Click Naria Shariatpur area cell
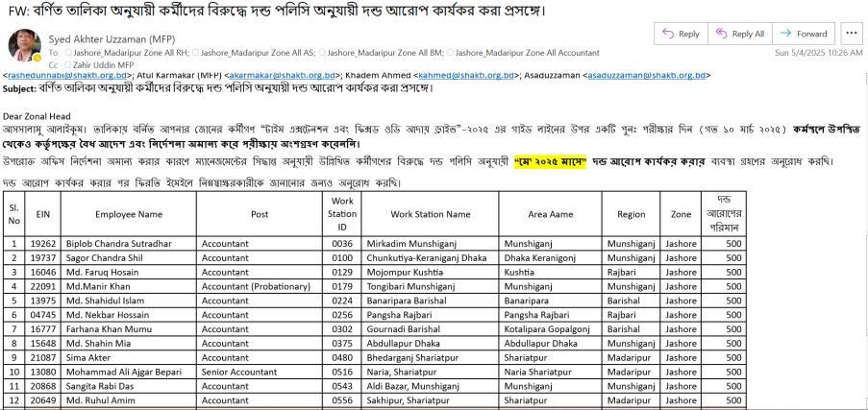The image size is (868, 410). pos(550,372)
